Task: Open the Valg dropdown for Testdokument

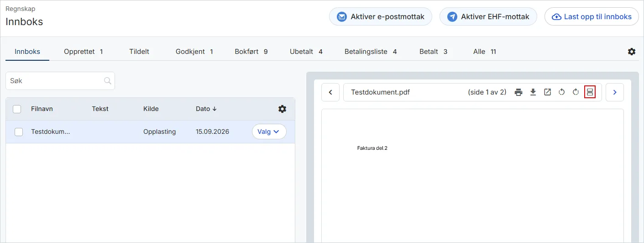Action: click(269, 132)
